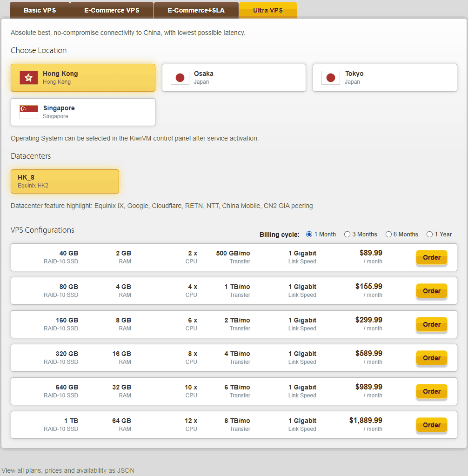Choose the Hong Kong location card

point(83,78)
